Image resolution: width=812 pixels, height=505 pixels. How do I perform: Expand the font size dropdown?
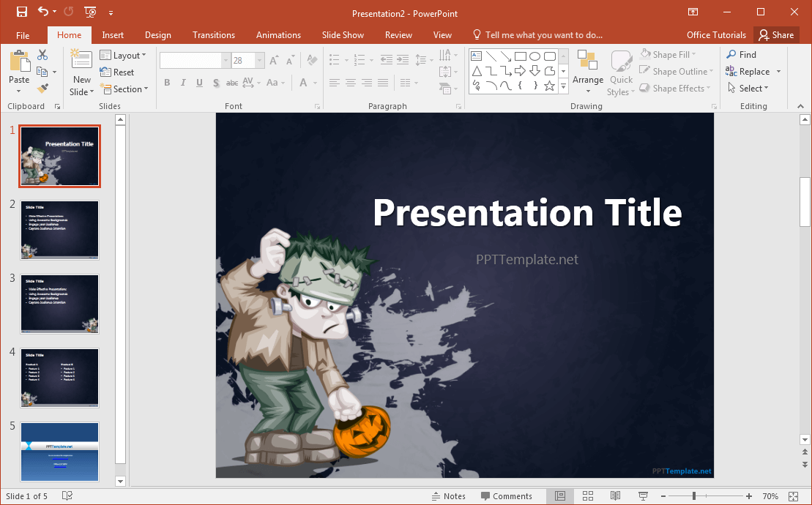[259, 60]
